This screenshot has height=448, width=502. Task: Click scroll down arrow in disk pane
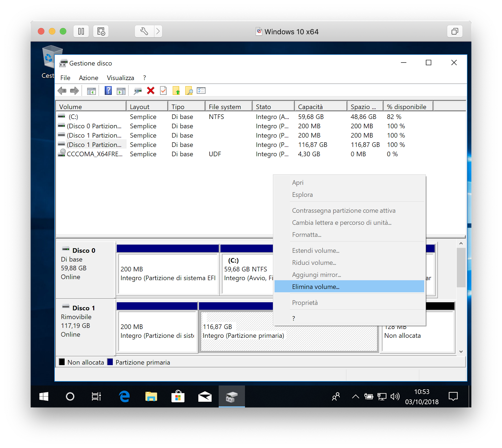click(461, 352)
